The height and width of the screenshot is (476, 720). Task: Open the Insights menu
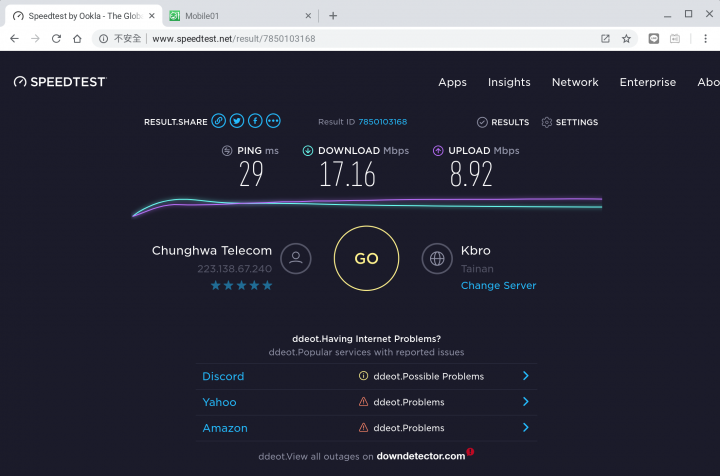pyautogui.click(x=509, y=82)
